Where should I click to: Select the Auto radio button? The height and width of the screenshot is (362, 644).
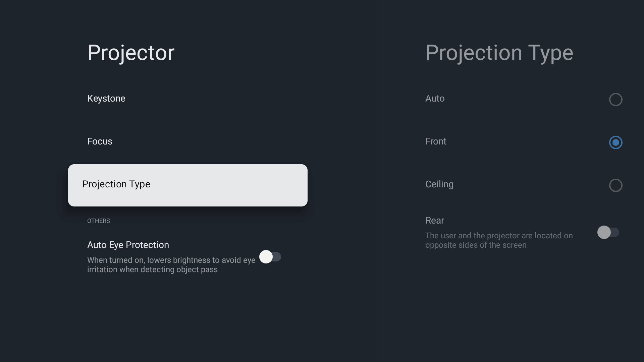[615, 100]
